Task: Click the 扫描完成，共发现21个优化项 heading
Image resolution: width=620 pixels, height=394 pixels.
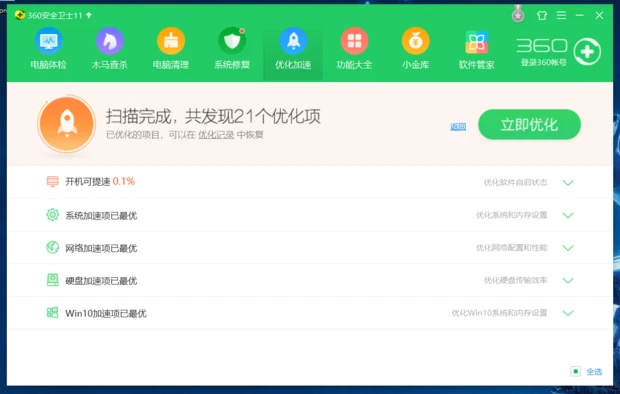Action: [x=213, y=116]
